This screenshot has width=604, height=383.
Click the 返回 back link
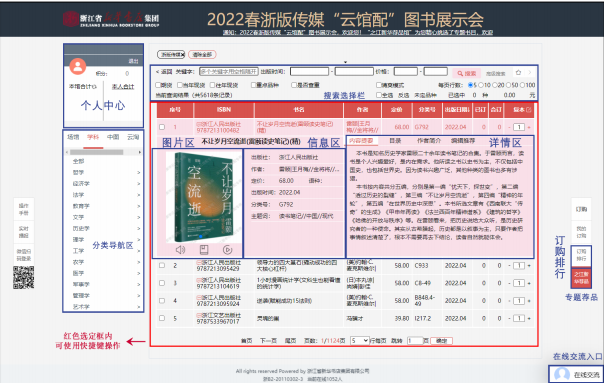coord(164,72)
